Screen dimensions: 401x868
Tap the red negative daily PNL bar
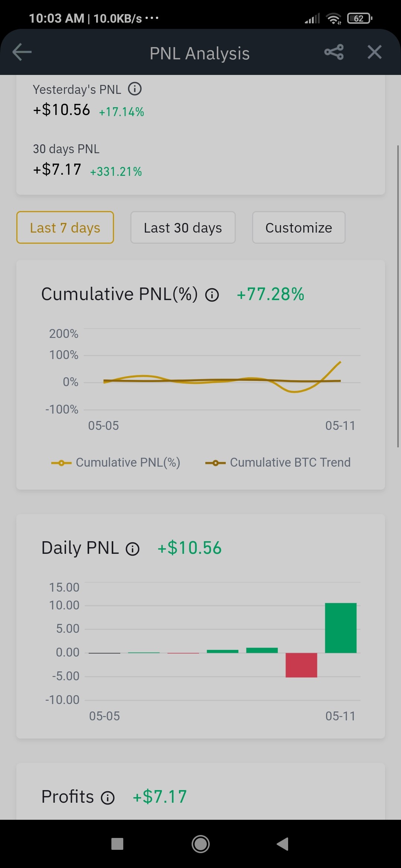[x=301, y=665]
